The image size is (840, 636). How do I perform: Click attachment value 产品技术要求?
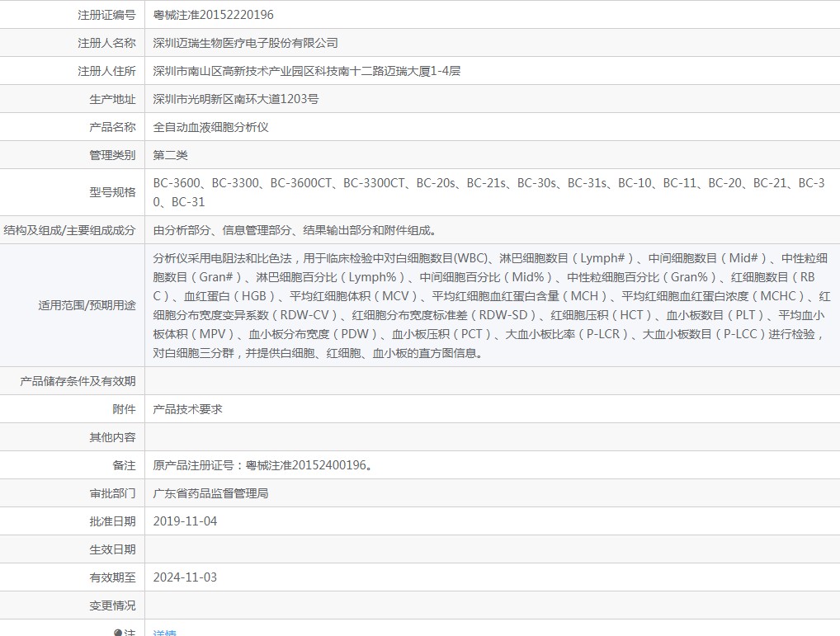pos(187,409)
